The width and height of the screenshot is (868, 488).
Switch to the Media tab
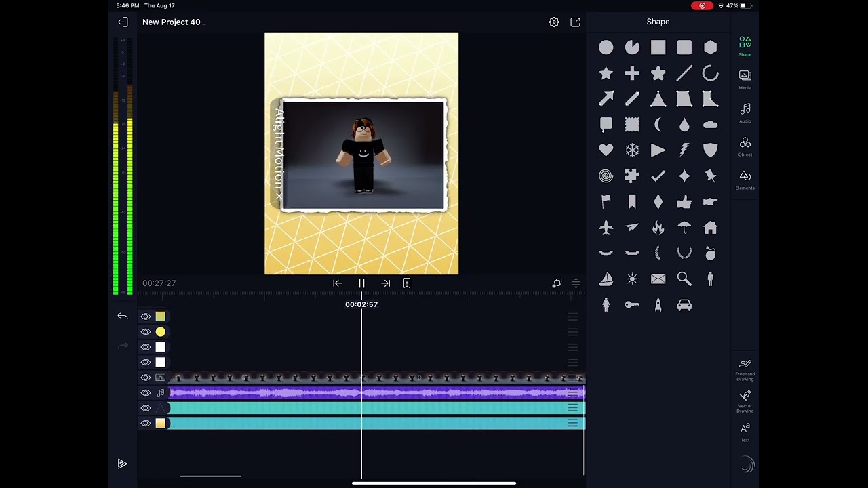tap(745, 79)
